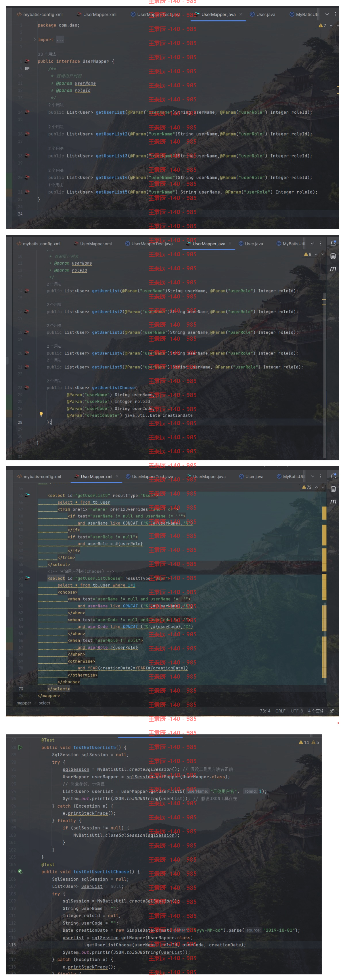Viewport: 345px width, 980px height.
Task: Click gutter icon for getUserList in first screenshot
Action: [x=27, y=112]
